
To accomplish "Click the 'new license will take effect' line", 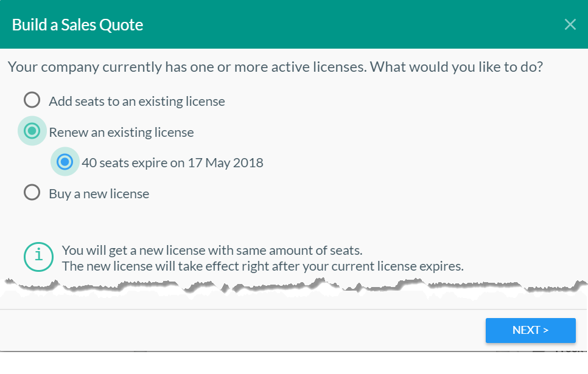I will coord(263,266).
